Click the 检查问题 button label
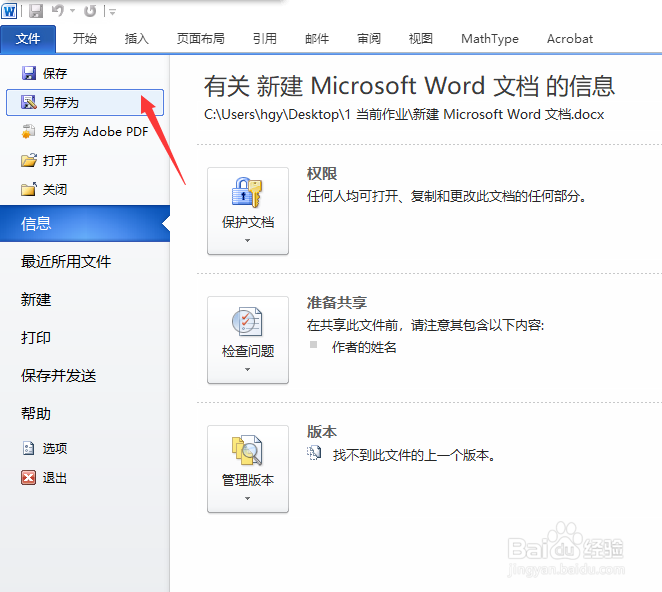The width and height of the screenshot is (662, 592). (248, 351)
